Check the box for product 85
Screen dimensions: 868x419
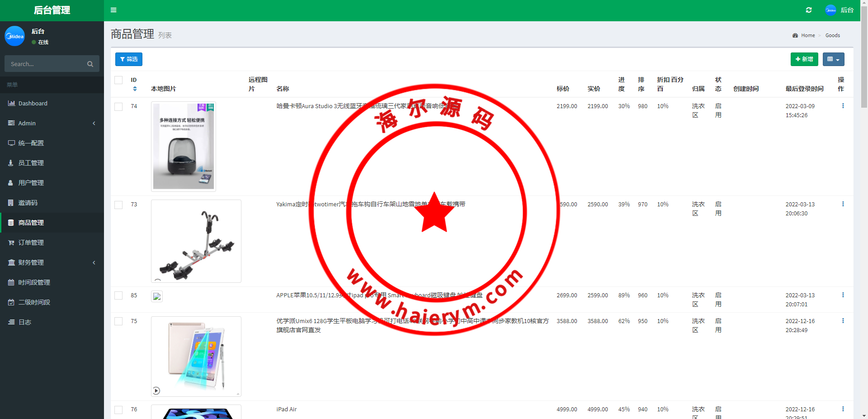point(118,295)
